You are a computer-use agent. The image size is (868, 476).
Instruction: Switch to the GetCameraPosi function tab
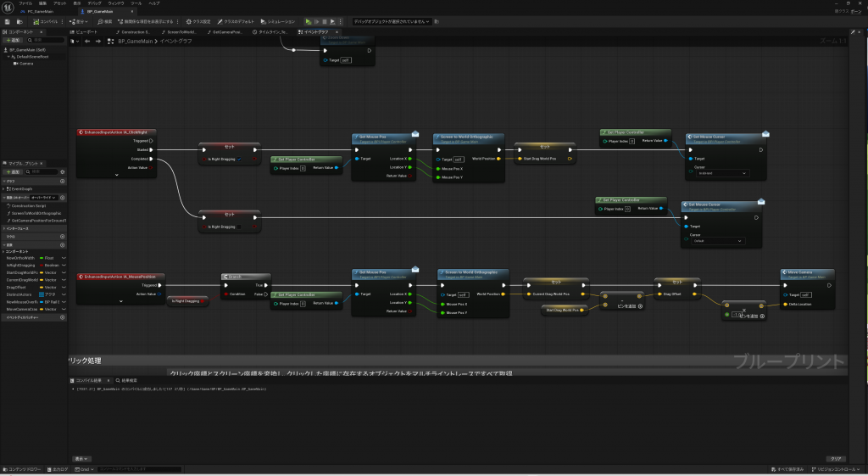click(x=225, y=32)
